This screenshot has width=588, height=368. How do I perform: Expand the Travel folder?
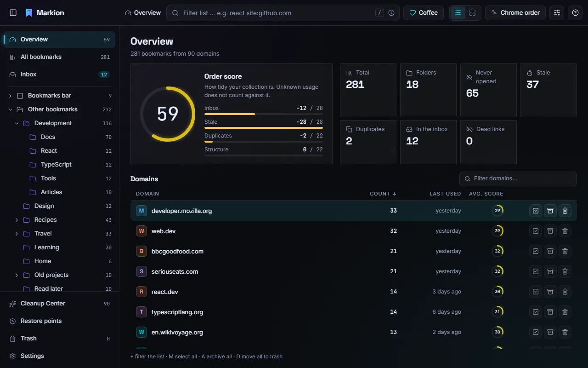click(x=17, y=234)
